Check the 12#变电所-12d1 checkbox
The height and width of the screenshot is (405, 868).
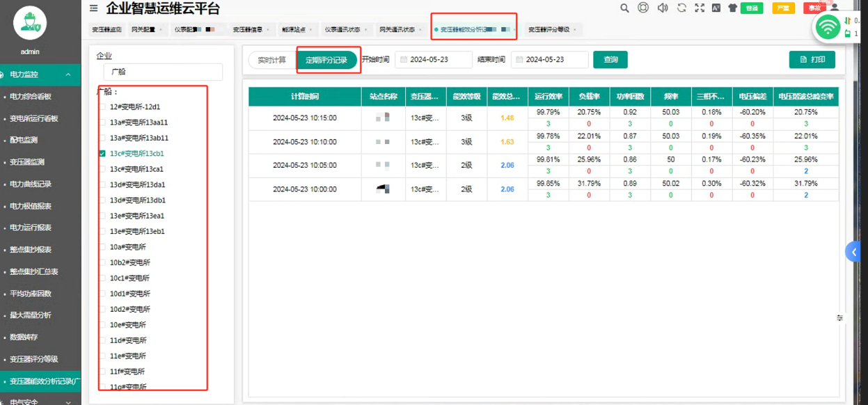102,107
